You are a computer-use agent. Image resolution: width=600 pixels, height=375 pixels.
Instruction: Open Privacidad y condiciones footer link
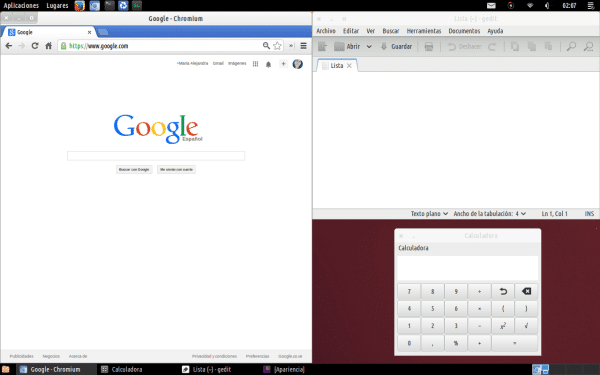click(214, 356)
